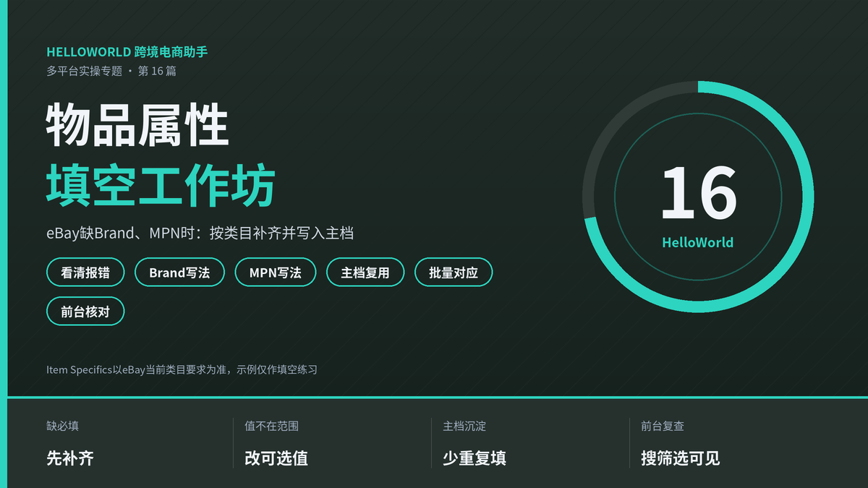Choose the MPN写法 pill tag
Viewport: 868px width, 488px height.
pos(276,273)
